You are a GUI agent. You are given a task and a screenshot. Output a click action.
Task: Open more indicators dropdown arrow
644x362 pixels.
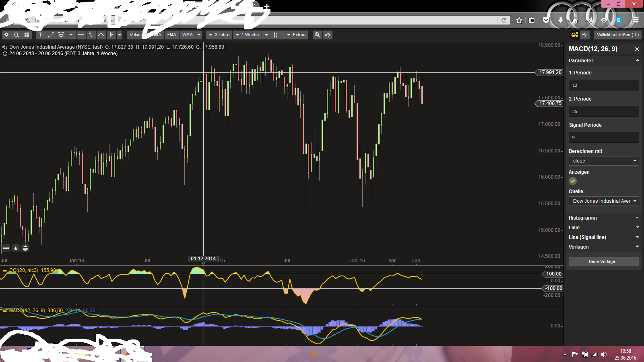click(x=199, y=35)
